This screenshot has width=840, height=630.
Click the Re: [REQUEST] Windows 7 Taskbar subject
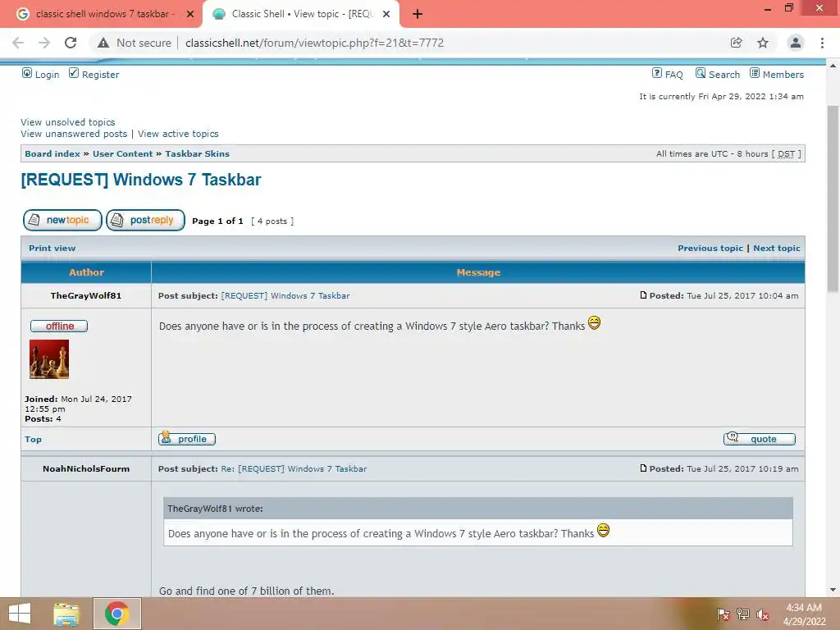[294, 468]
